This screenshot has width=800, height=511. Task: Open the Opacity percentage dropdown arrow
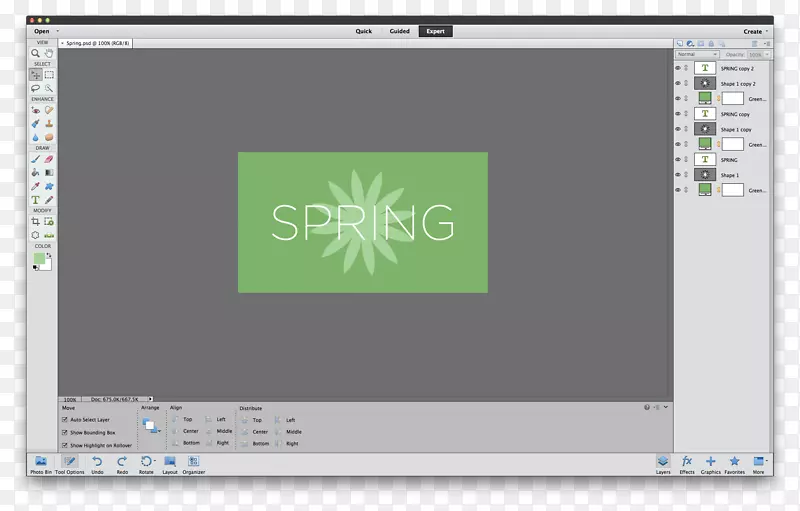[x=767, y=55]
